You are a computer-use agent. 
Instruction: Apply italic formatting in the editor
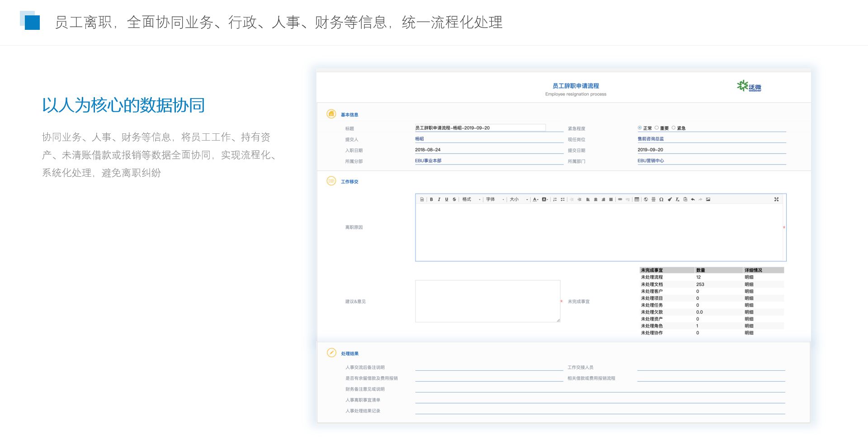click(439, 199)
